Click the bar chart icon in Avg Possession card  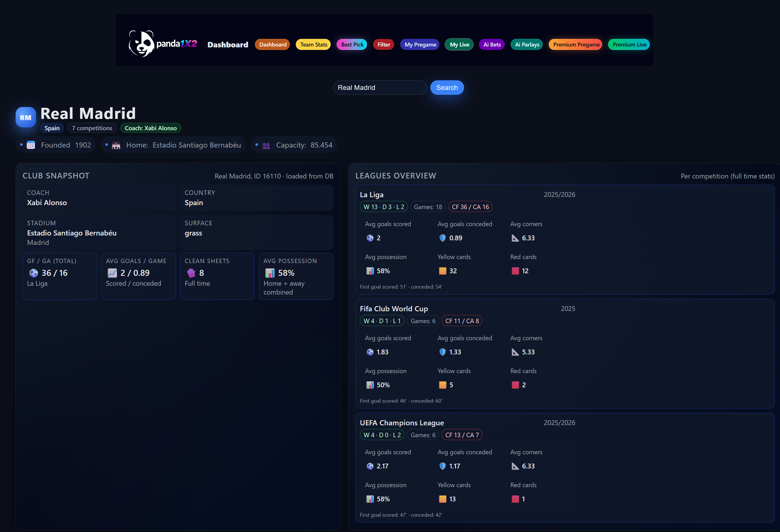coord(270,273)
